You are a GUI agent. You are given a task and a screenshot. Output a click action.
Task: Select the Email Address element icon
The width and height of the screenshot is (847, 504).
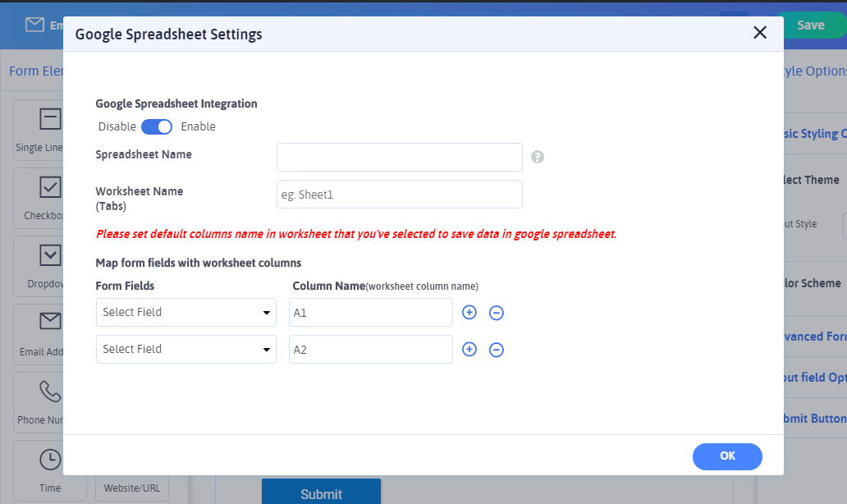coord(50,321)
